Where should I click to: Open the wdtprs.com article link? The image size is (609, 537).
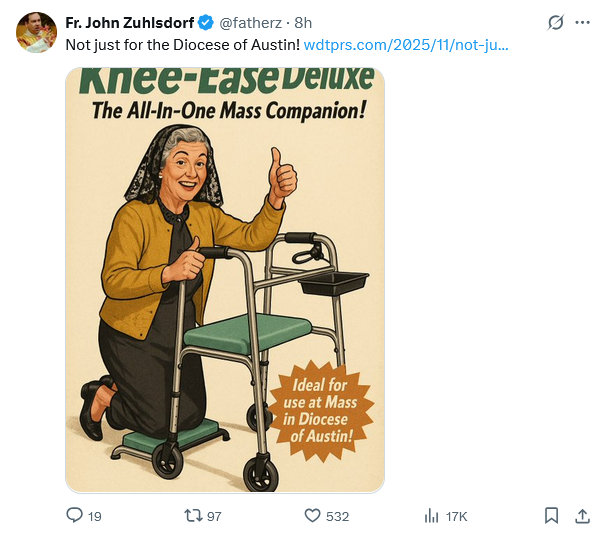406,45
